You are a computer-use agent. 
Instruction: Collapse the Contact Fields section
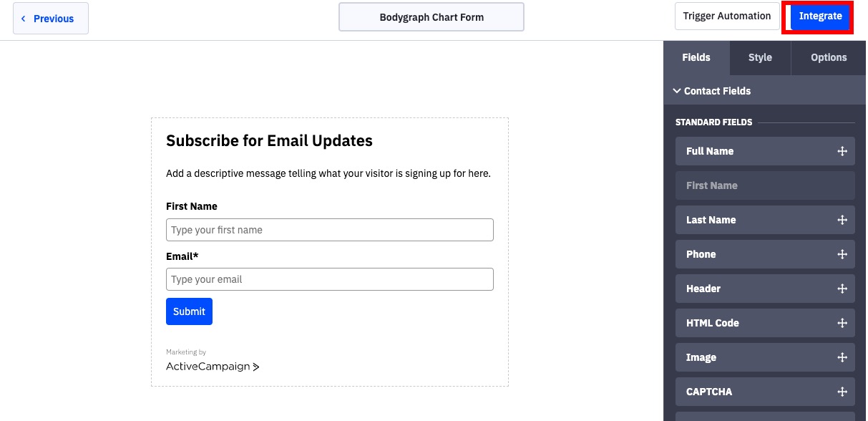click(x=713, y=91)
